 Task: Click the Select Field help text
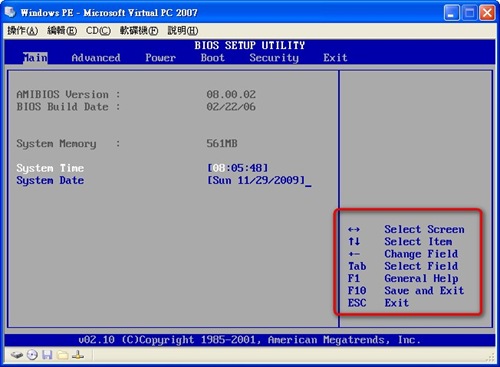421,266
